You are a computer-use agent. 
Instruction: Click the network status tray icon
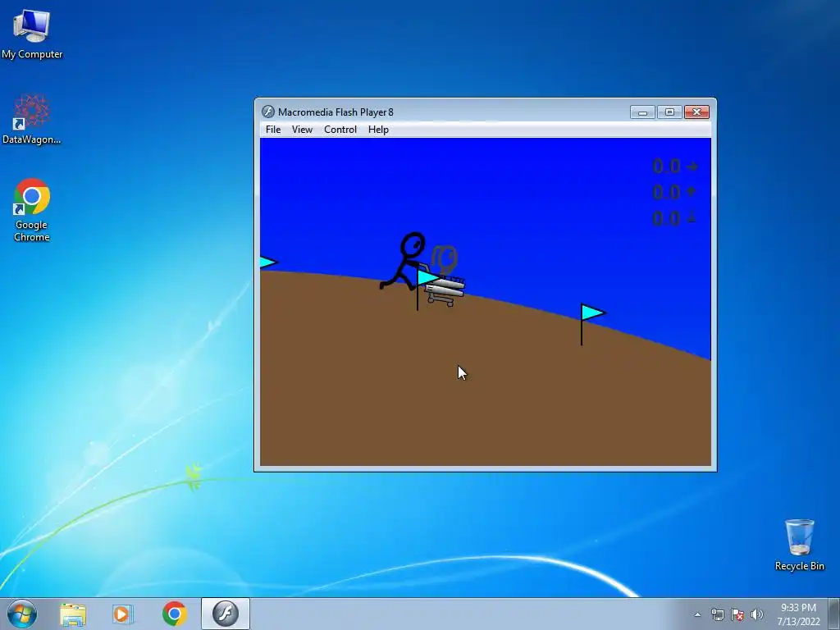[717, 614]
